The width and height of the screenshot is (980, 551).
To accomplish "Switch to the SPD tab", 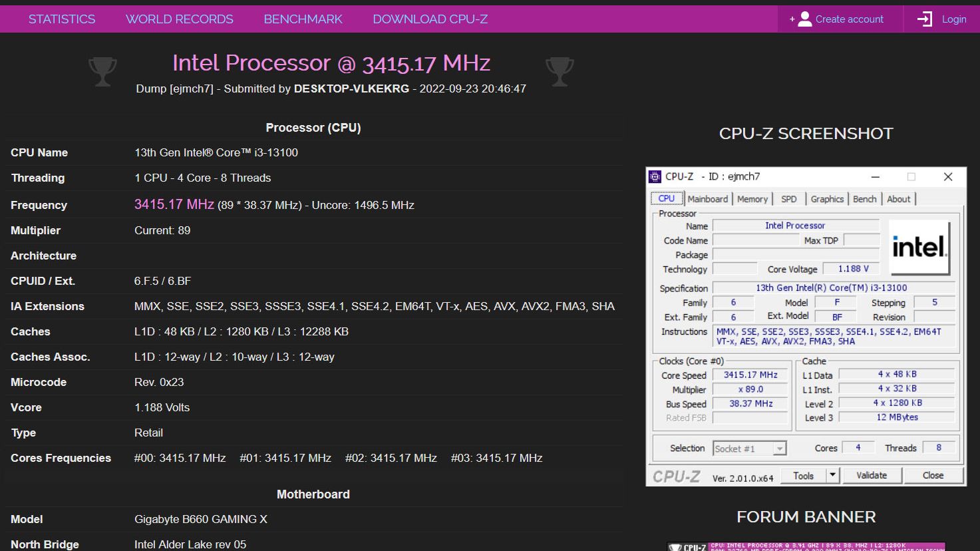I will tap(789, 198).
